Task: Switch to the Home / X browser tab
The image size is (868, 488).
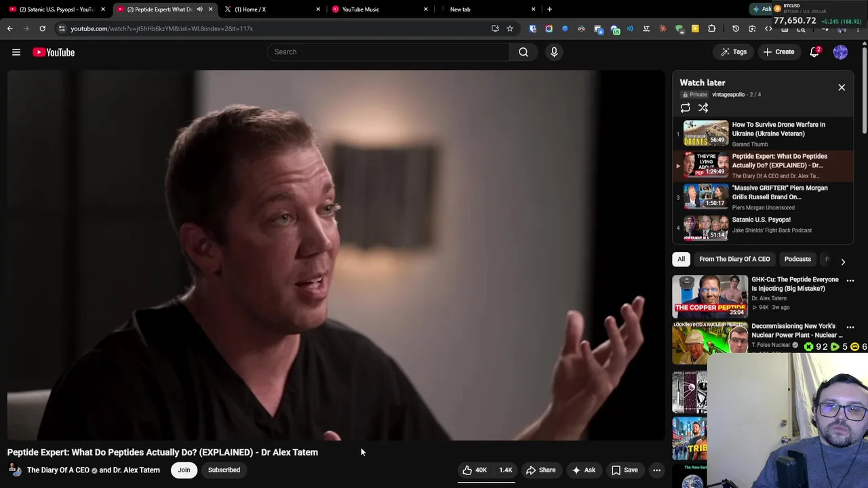Action: tap(271, 9)
